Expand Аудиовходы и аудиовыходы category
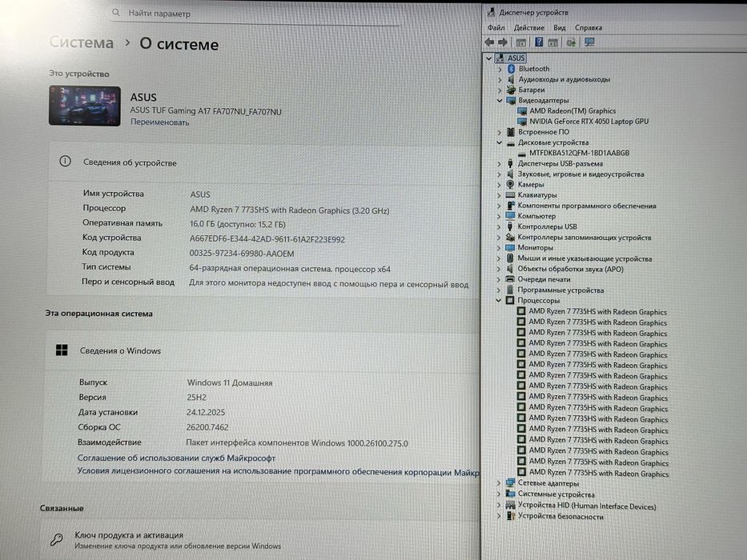Viewport: 747px width, 560px height. [500, 79]
